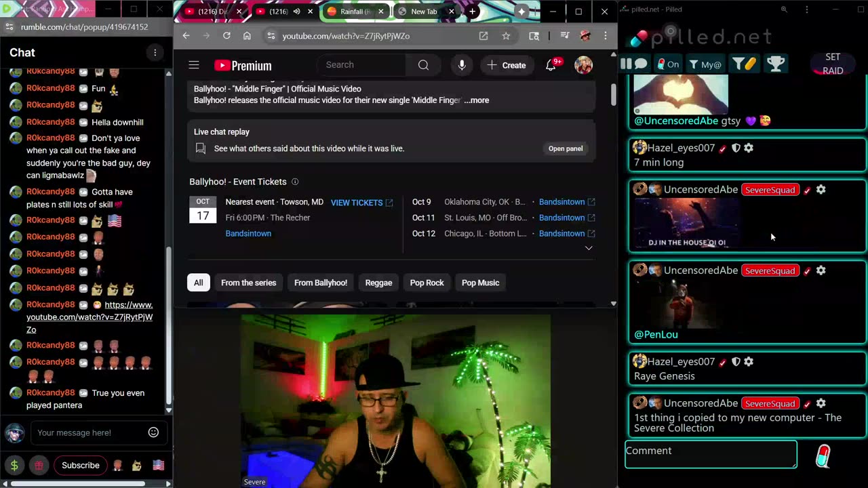The width and height of the screenshot is (868, 488).
Task: Focus the YouTube Search field
Action: 361,65
